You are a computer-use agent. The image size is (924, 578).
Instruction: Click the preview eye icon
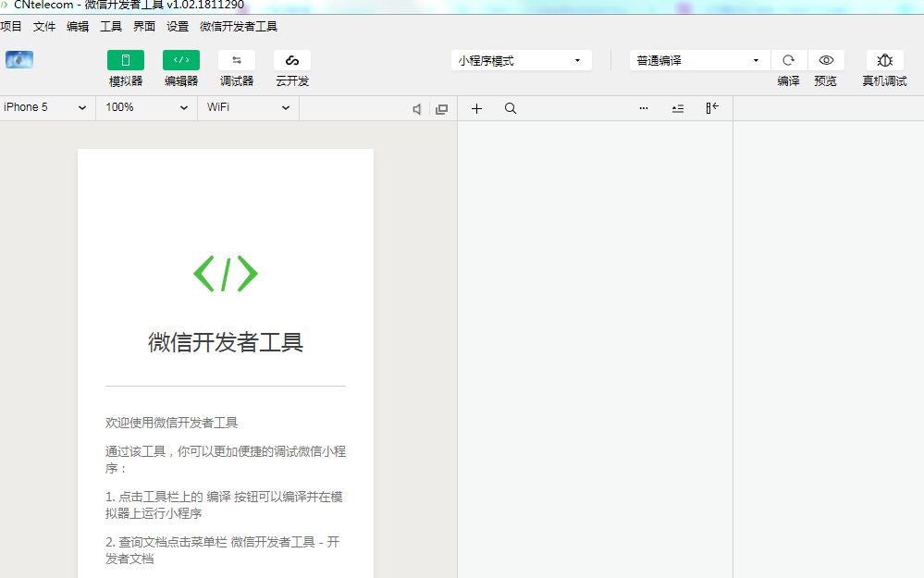826,60
